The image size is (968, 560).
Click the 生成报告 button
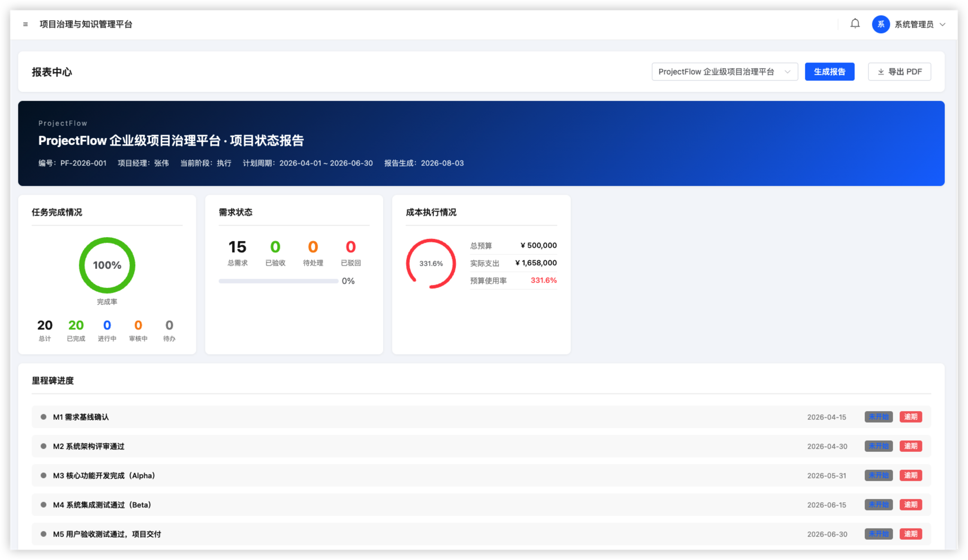tap(829, 72)
